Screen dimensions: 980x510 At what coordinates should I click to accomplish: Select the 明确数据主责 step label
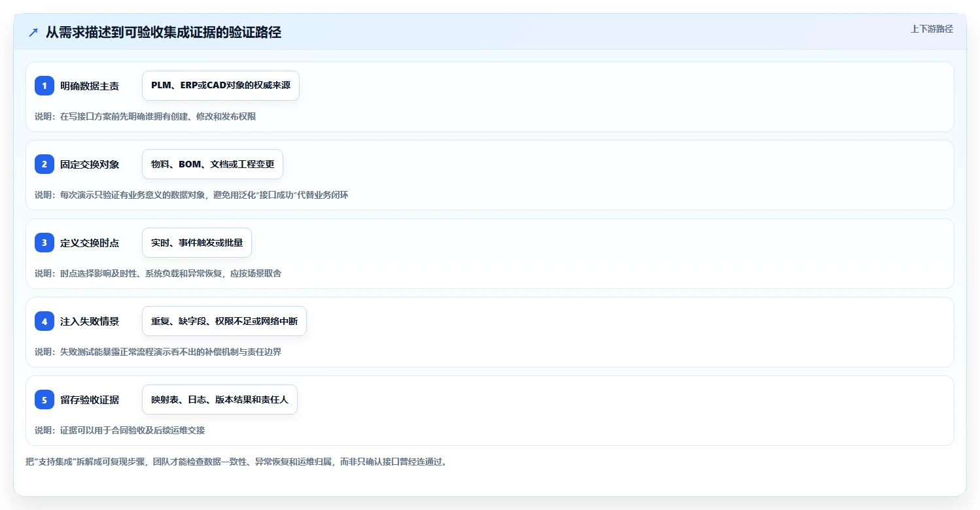(90, 86)
